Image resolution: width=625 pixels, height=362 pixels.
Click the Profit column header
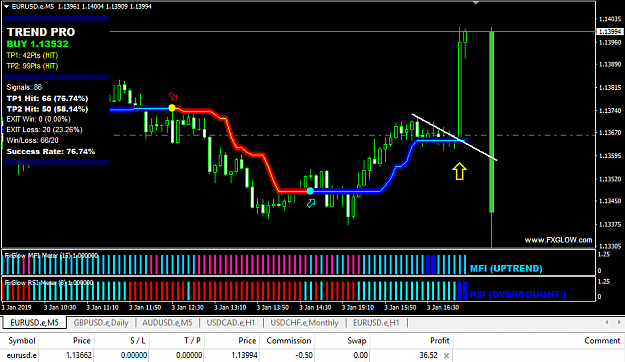[440, 340]
